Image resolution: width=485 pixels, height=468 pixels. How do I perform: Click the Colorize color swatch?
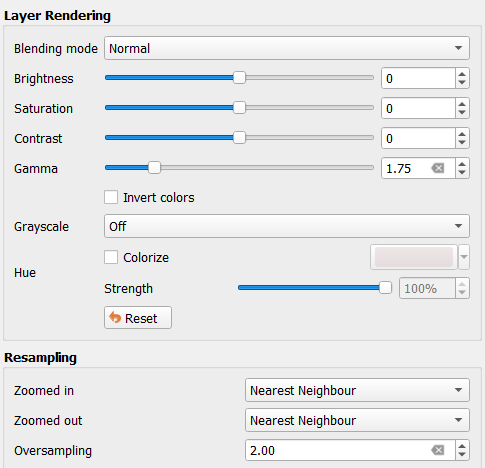[x=414, y=257]
